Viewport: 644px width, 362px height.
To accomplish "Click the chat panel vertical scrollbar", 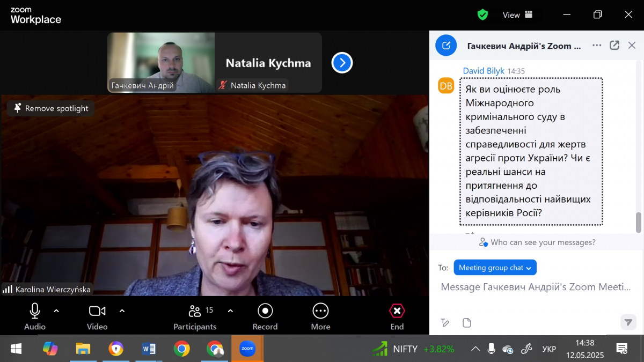I will 639,223.
